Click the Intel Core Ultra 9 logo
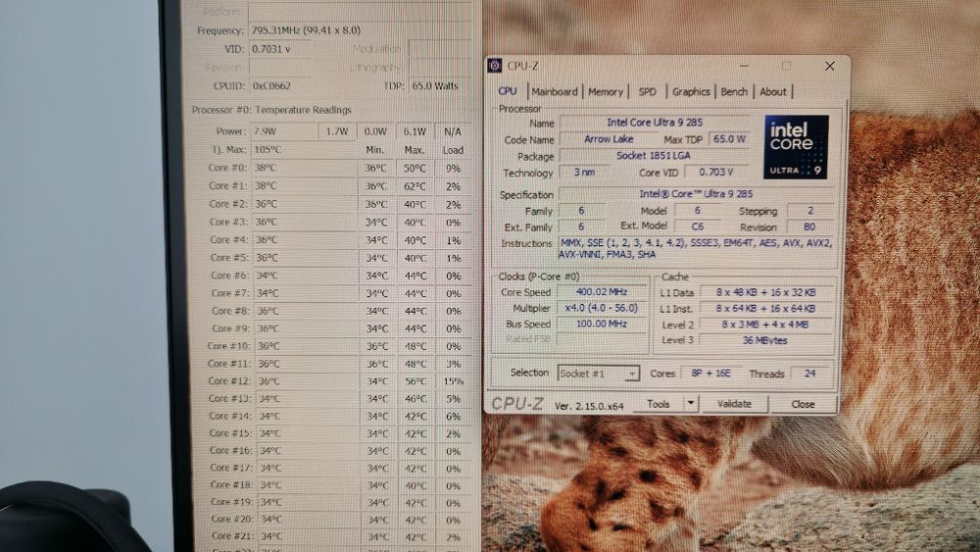 [x=796, y=147]
